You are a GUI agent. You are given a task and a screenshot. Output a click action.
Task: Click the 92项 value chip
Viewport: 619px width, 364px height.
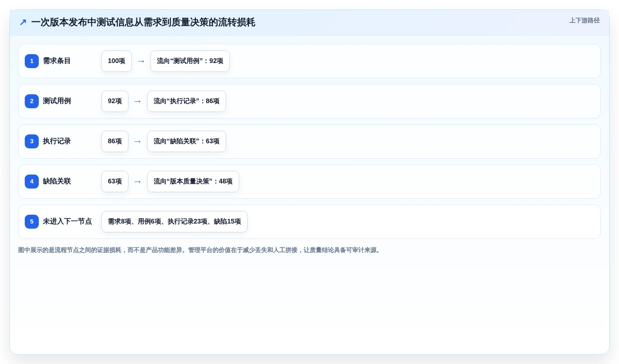point(115,101)
